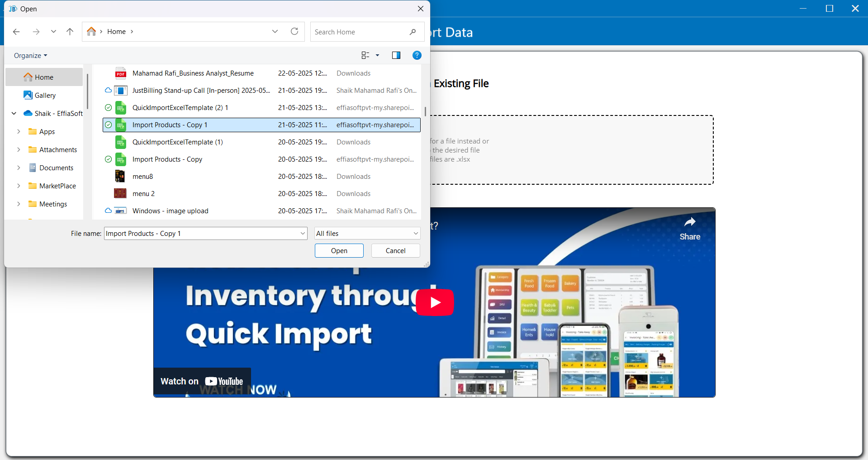Expand the Apps folder in tree
The width and height of the screenshot is (868, 460).
coord(19,131)
